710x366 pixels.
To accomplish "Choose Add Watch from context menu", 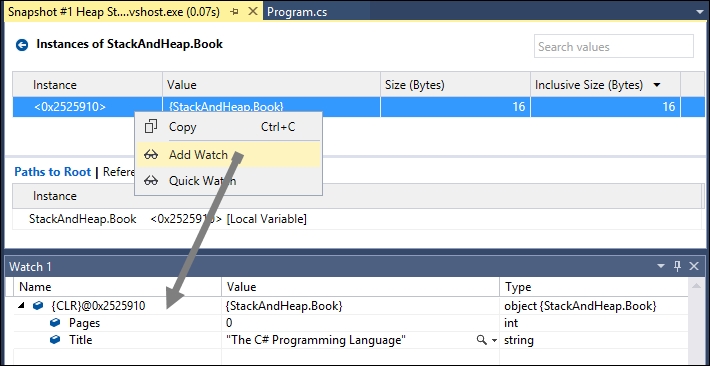I will tap(228, 155).
